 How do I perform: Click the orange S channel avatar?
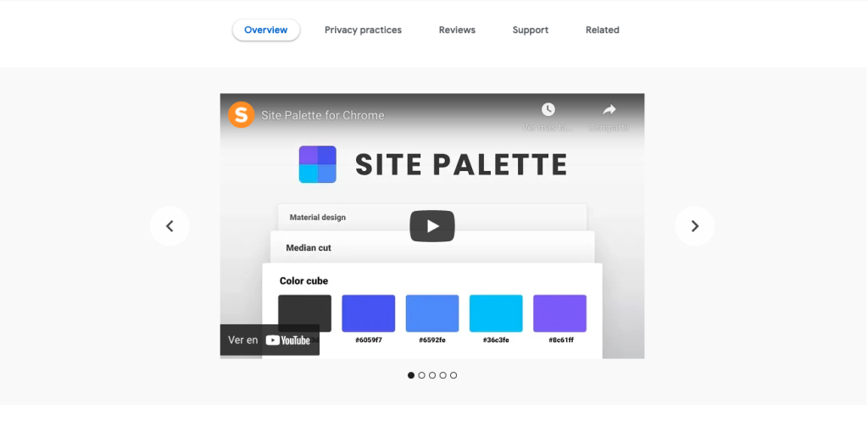pyautogui.click(x=242, y=115)
